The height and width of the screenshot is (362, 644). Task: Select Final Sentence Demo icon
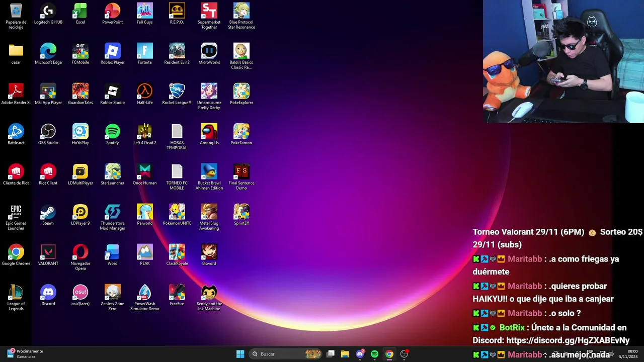click(242, 177)
